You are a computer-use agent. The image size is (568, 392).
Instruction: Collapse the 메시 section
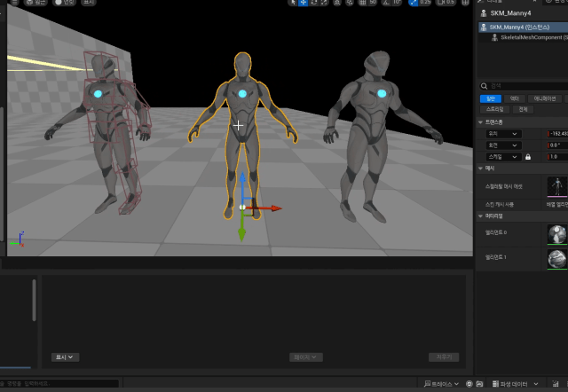coord(480,169)
